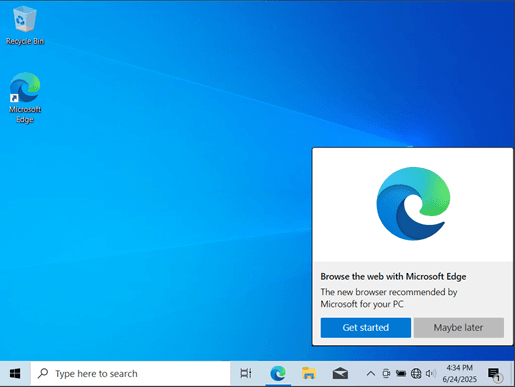Image resolution: width=515 pixels, height=387 pixels.
Task: Open the Action Center notifications icon
Action: (495, 374)
